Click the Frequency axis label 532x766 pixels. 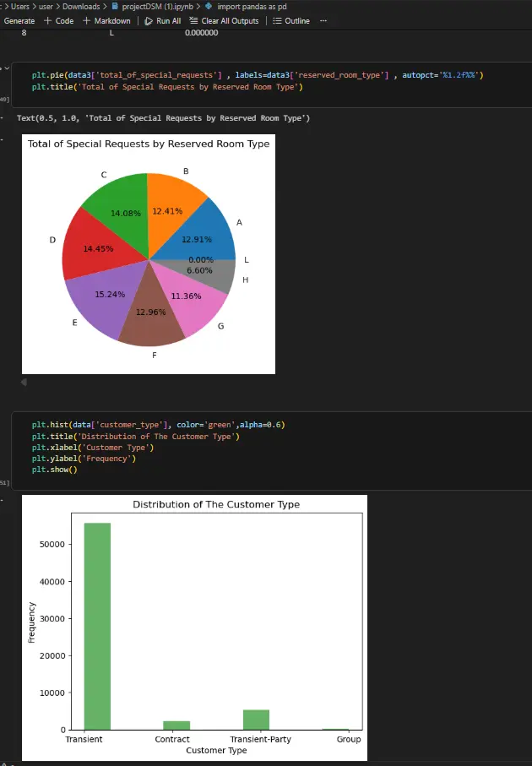point(32,622)
